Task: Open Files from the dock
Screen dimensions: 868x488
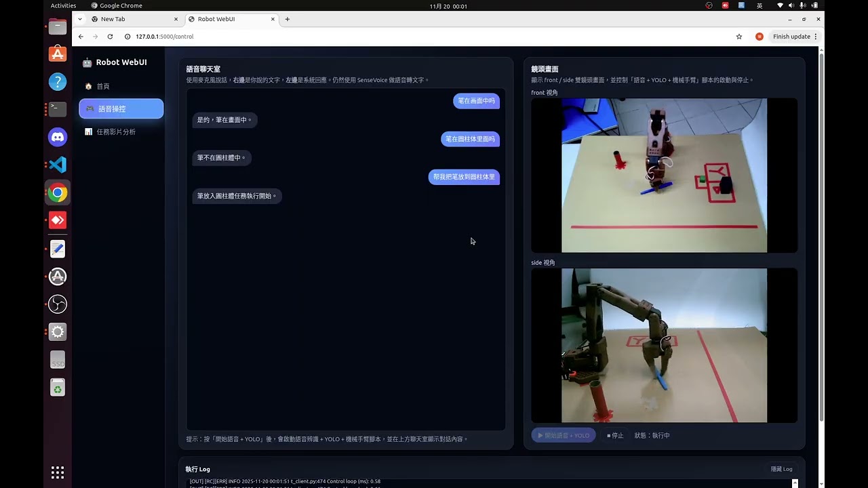Action: point(58,27)
